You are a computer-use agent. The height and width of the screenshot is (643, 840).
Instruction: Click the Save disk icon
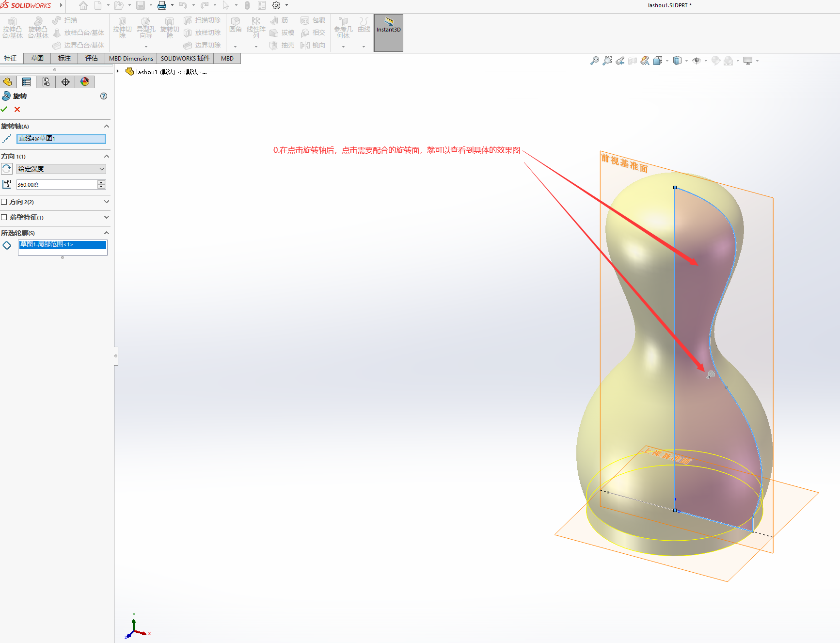click(141, 5)
